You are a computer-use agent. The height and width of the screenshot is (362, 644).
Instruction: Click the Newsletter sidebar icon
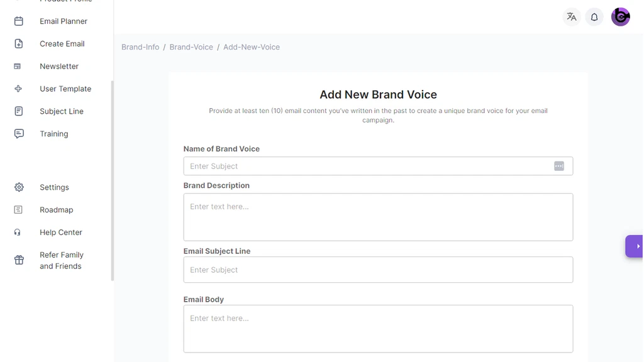[18, 67]
